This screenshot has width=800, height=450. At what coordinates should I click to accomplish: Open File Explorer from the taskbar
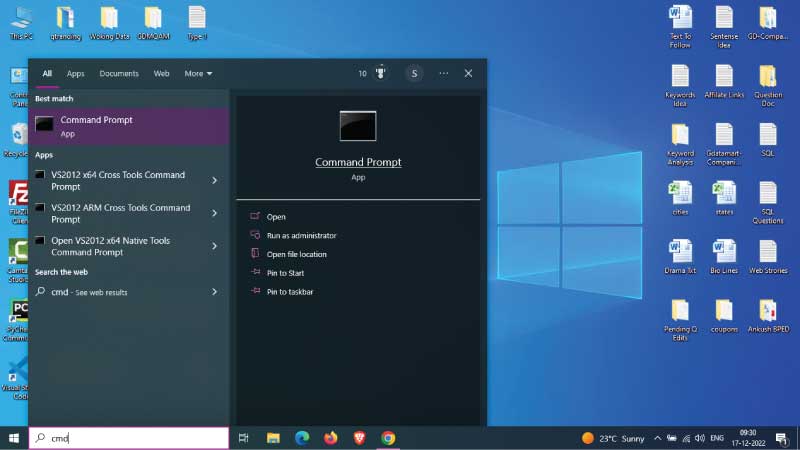coord(273,438)
